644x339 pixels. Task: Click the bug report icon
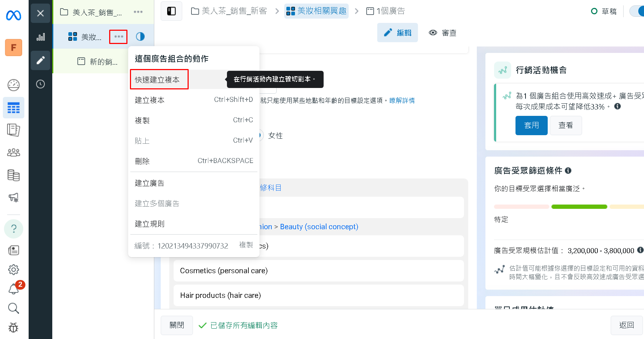14,327
